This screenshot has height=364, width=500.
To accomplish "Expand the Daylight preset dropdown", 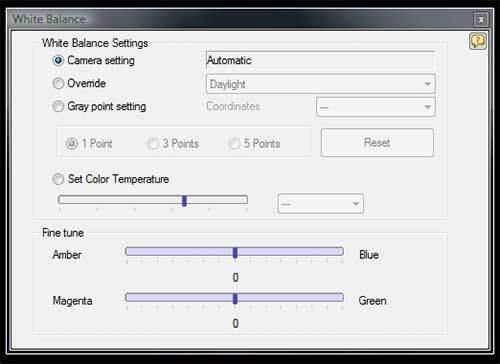I will [321, 84].
